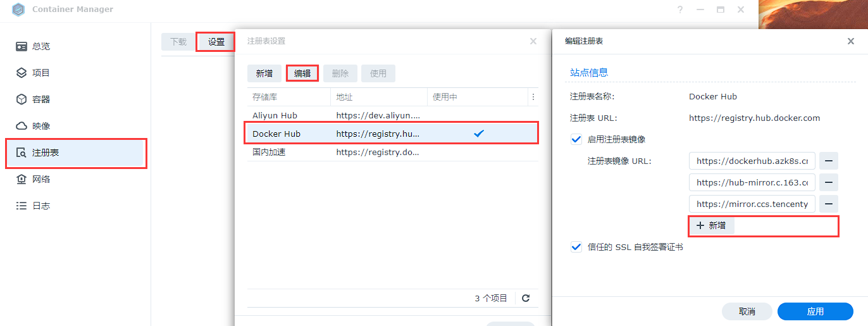The image size is (868, 326).
Task: Uncheck 启用注册表镜像 checkbox
Action: click(x=576, y=139)
